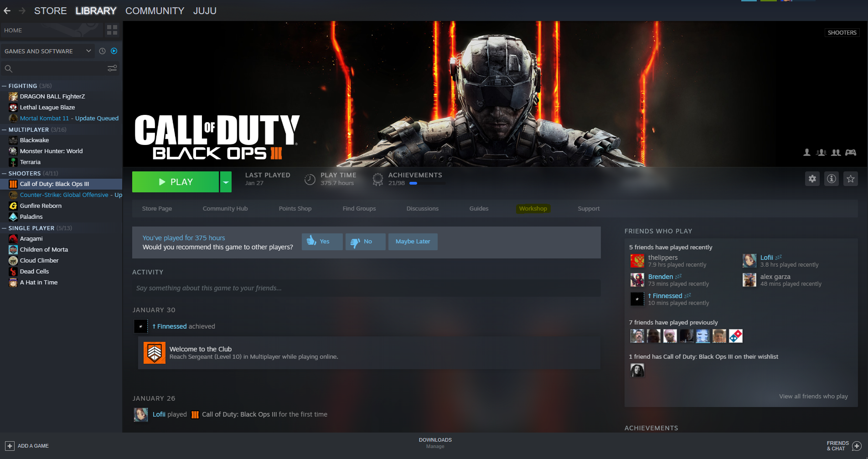Open the Discussions tab

(423, 208)
